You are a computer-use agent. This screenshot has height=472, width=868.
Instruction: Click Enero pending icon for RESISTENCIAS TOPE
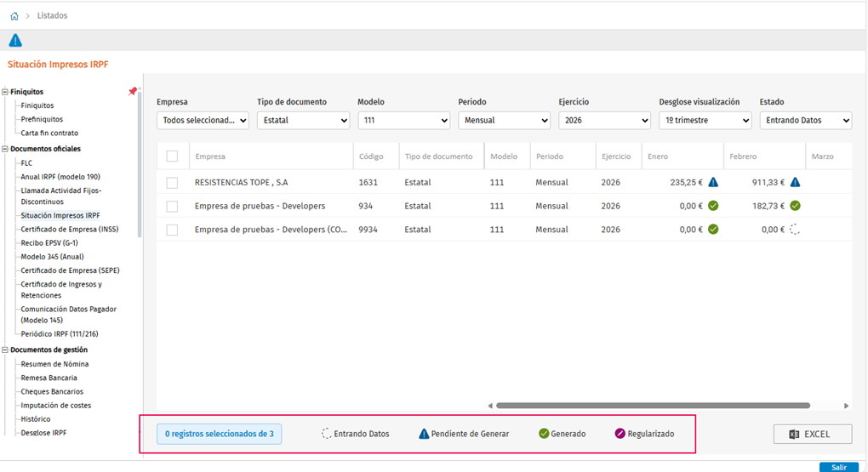[x=714, y=182]
